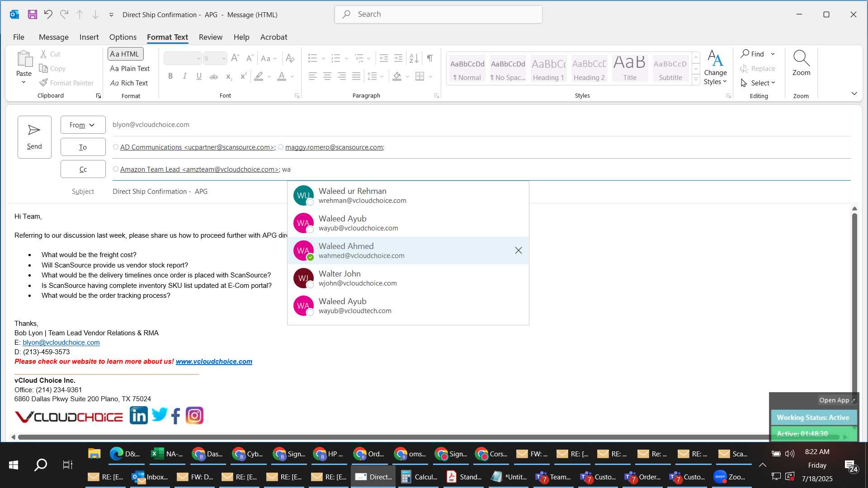Screen dimensions: 868x488
Task: Open Calculator from taskbar
Action: point(419,477)
